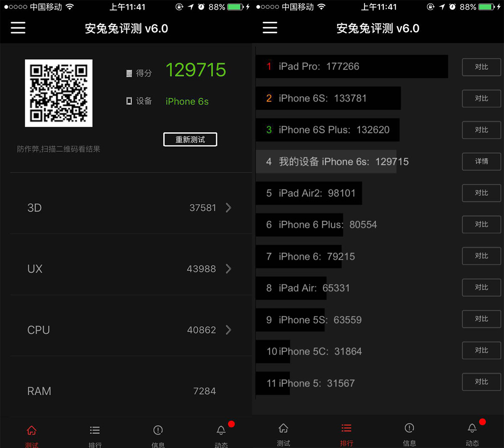This screenshot has height=448, width=504.
Task: Select iPhone 6S Plus ranking row
Action: pos(328,130)
